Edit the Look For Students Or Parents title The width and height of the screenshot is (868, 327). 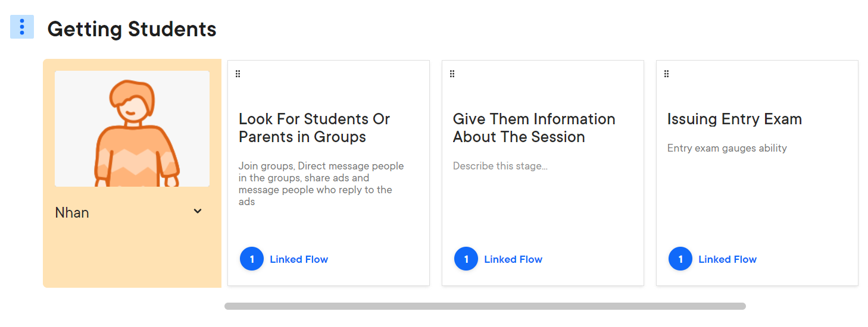[x=314, y=128]
